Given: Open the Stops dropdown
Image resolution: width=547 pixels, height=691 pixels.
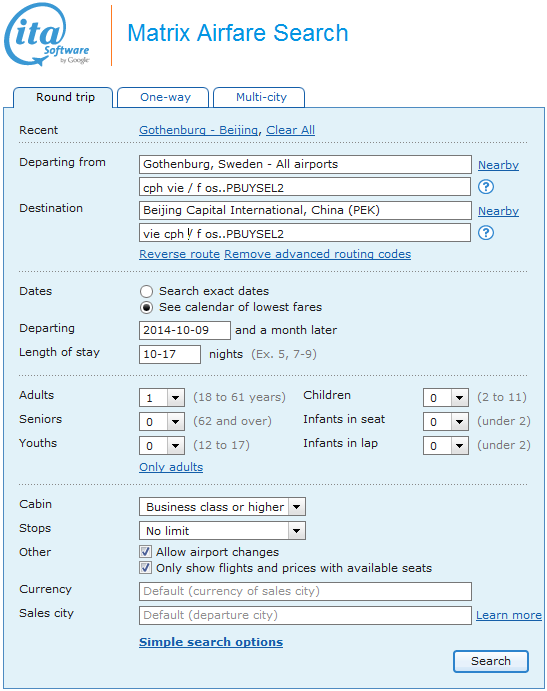Looking at the screenshot, I should [x=222, y=531].
